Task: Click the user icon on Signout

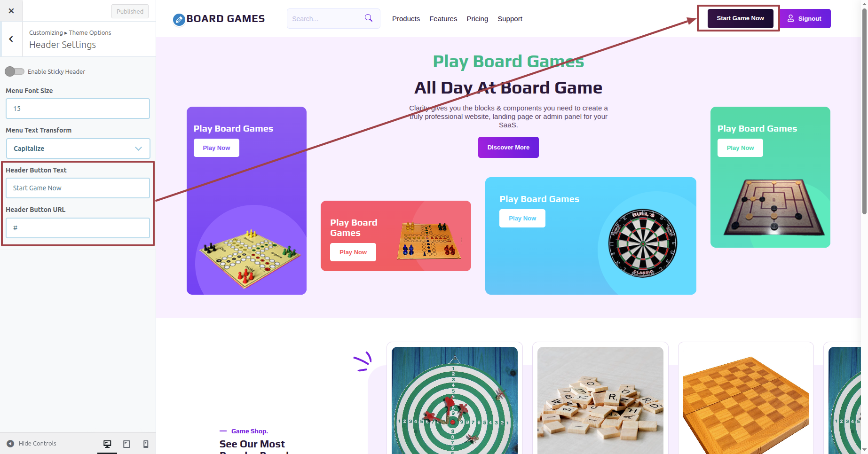Action: point(791,18)
